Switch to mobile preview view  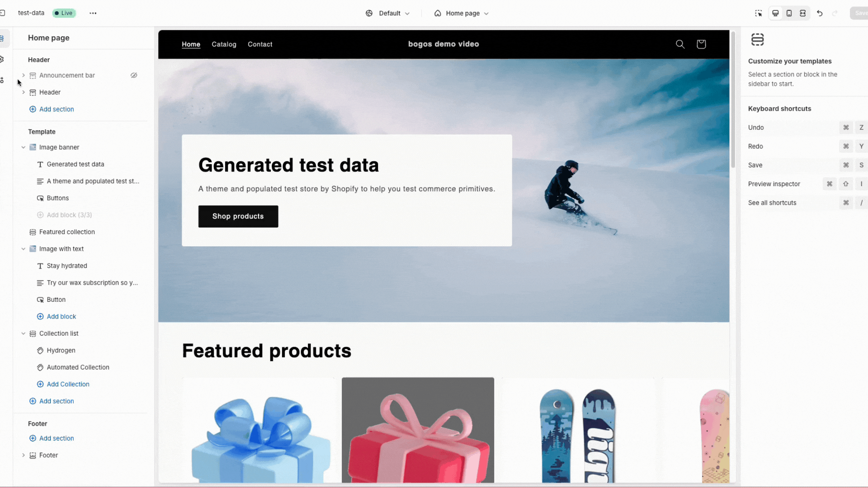click(x=789, y=13)
